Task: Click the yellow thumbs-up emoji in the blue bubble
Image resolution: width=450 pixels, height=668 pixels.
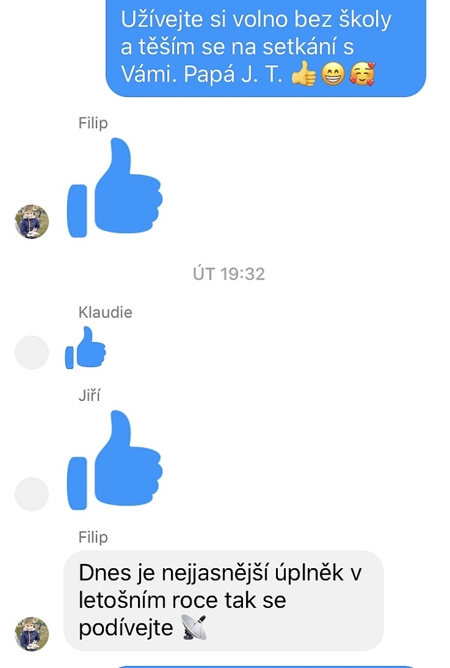Action: click(x=304, y=74)
